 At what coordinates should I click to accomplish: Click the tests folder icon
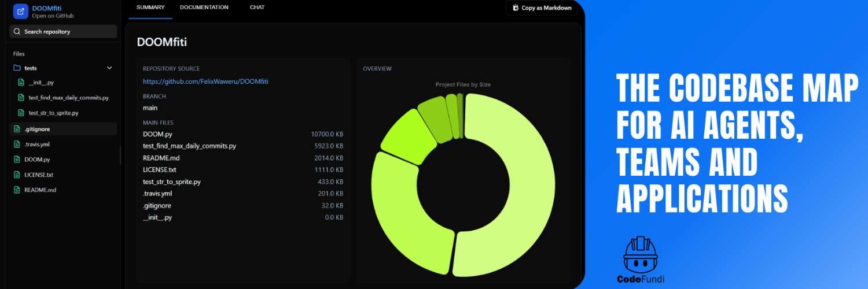(17, 68)
